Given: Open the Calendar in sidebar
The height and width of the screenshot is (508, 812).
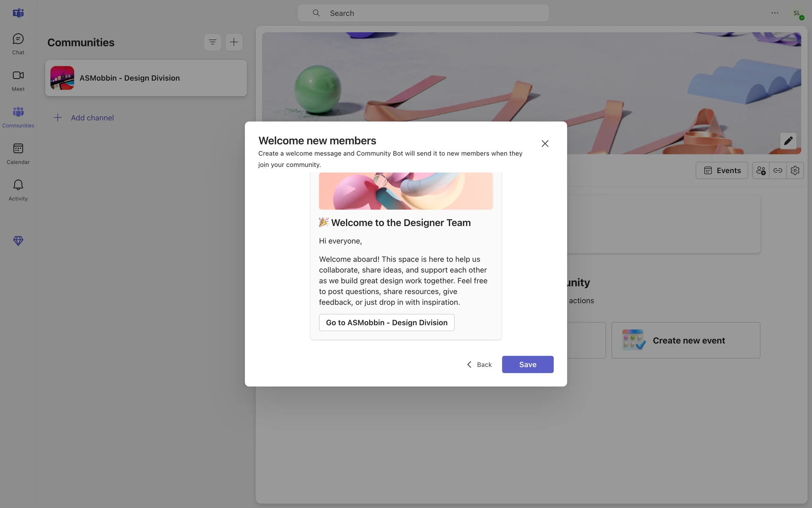Looking at the screenshot, I should click(x=18, y=153).
